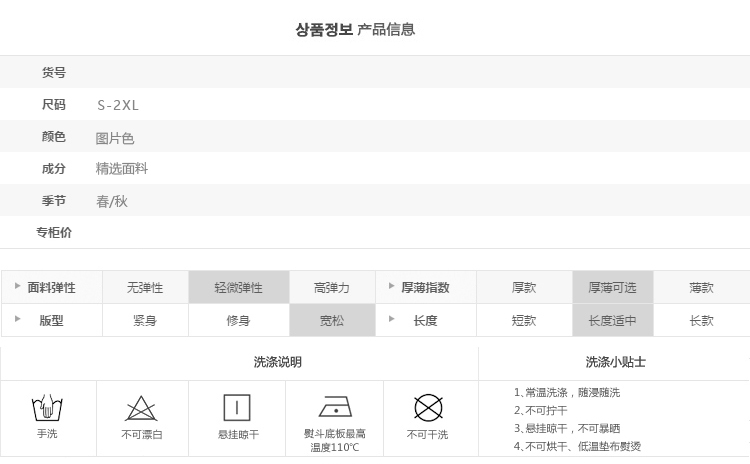Choose the 宽松 loose fit option
The width and height of the screenshot is (750, 464).
click(332, 321)
